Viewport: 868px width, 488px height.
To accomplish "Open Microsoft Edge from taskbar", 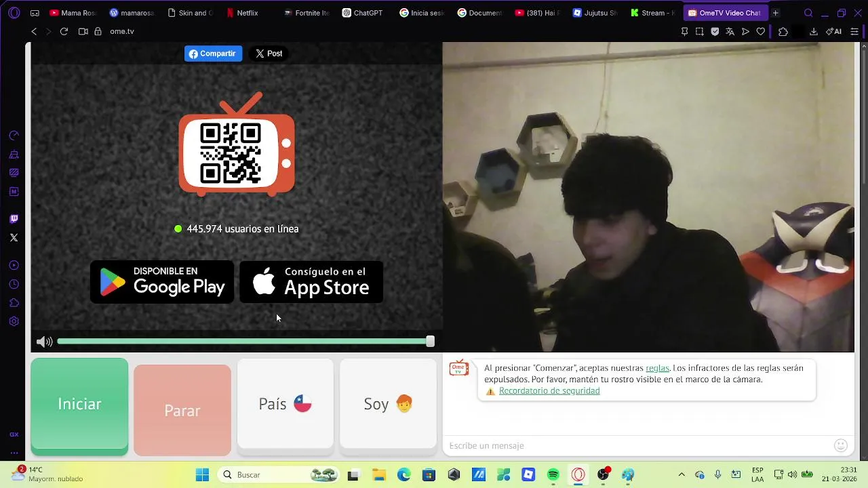I will [x=403, y=474].
